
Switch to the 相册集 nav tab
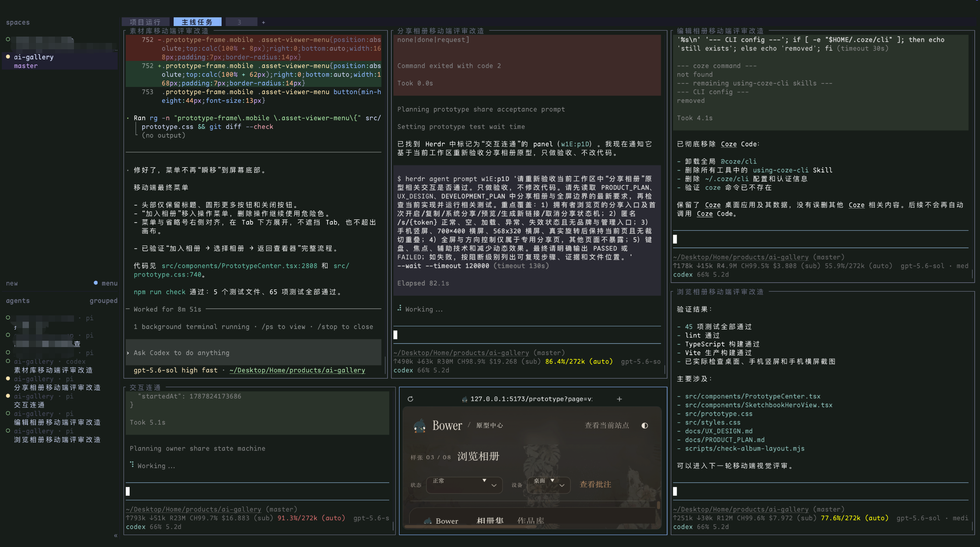click(x=490, y=520)
